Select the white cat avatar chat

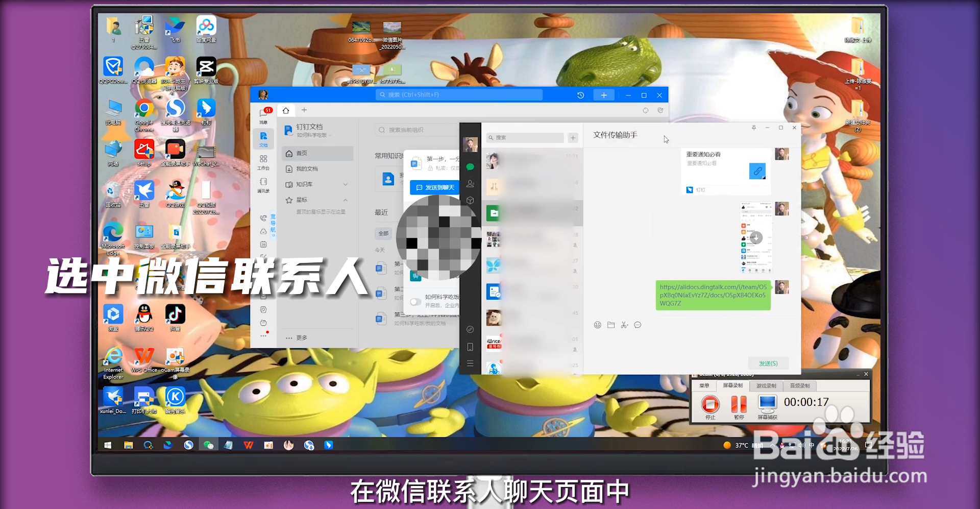pos(532,318)
